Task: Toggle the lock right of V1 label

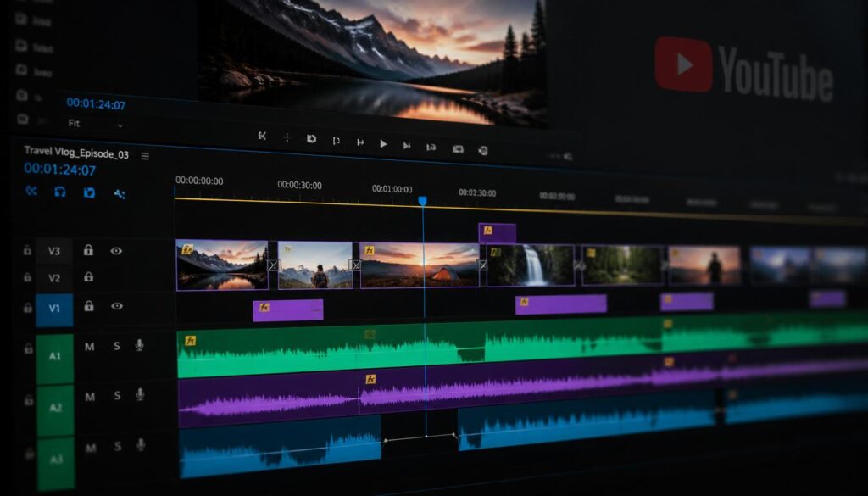Action: (88, 305)
